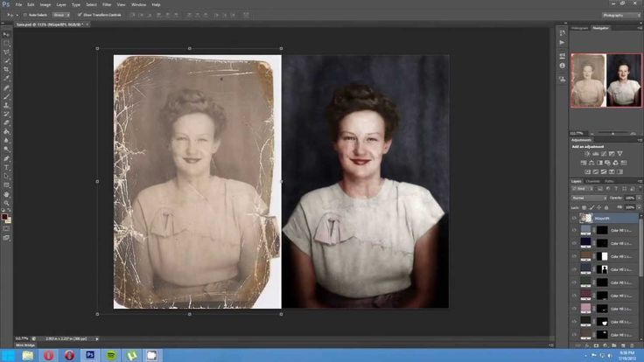
Task: Open the Mini Bridge panel
Action: click(x=25, y=345)
